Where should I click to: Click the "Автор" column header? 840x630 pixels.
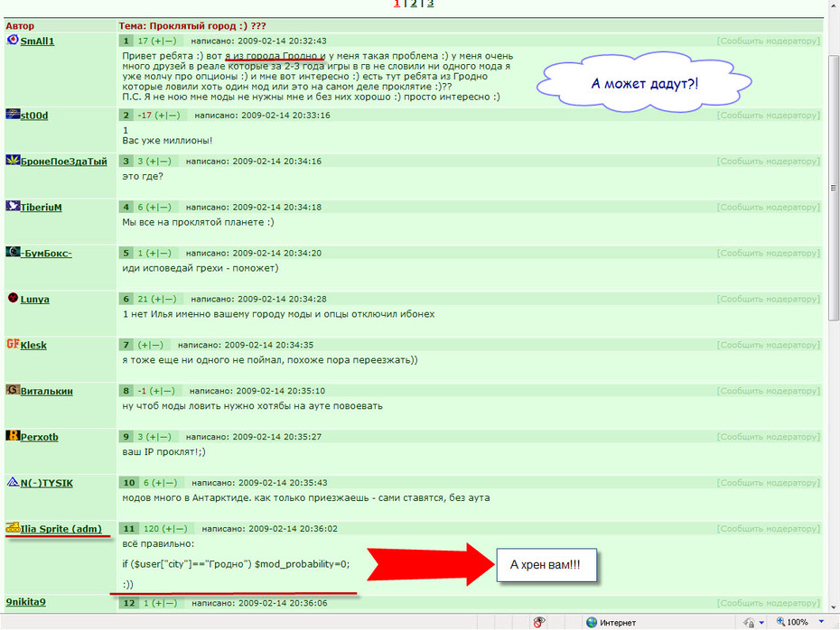20,26
